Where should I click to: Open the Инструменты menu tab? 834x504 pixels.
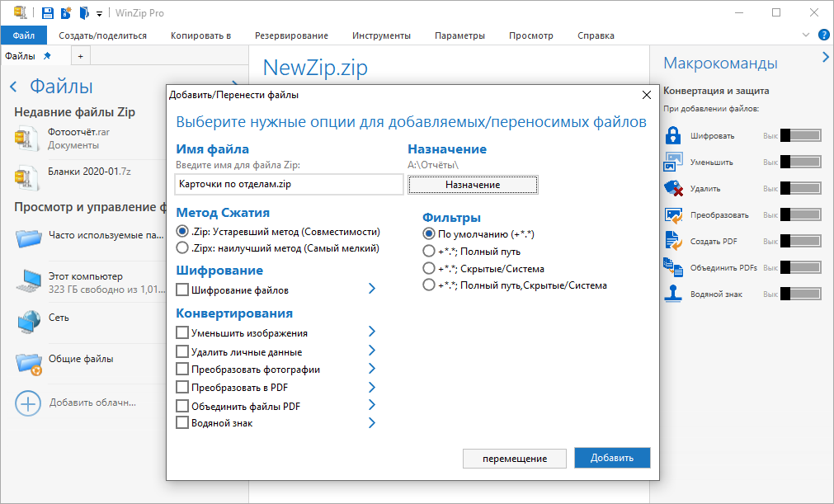tap(381, 35)
